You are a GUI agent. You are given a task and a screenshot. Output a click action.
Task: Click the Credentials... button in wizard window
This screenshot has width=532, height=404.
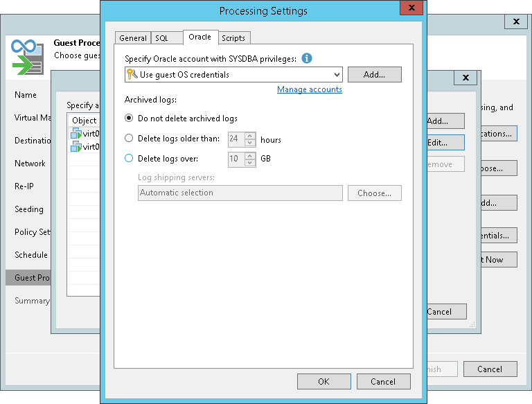coord(499,236)
